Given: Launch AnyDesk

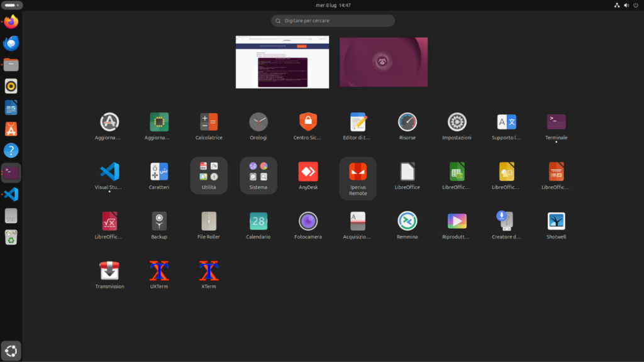Looking at the screenshot, I should [x=308, y=172].
